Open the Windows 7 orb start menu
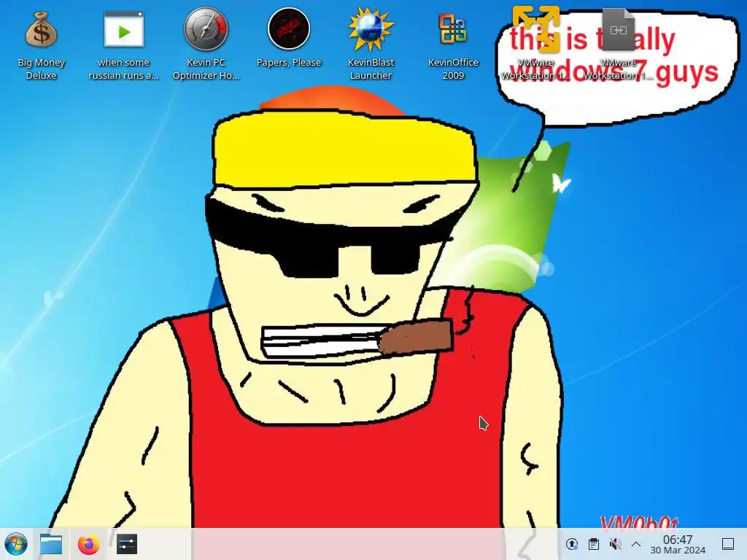The height and width of the screenshot is (560, 747). (x=16, y=544)
